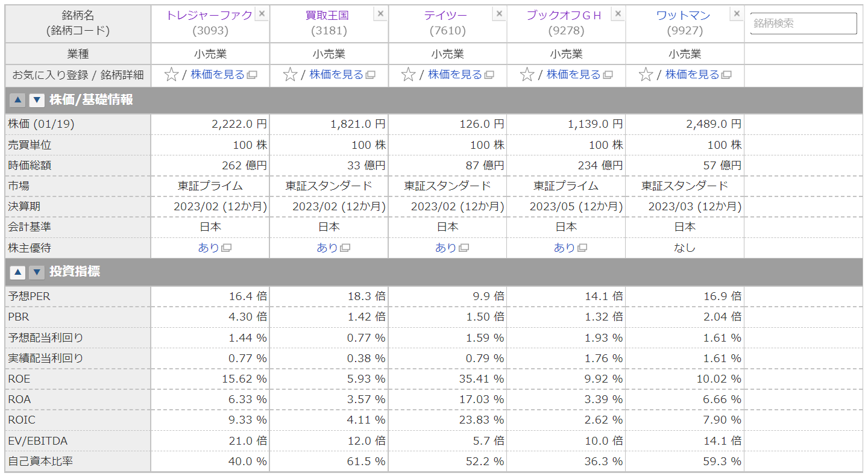Image resolution: width=868 pixels, height=476 pixels.
Task: Click the 株主優待 なし cell for ワットマン
Action: coord(685,248)
